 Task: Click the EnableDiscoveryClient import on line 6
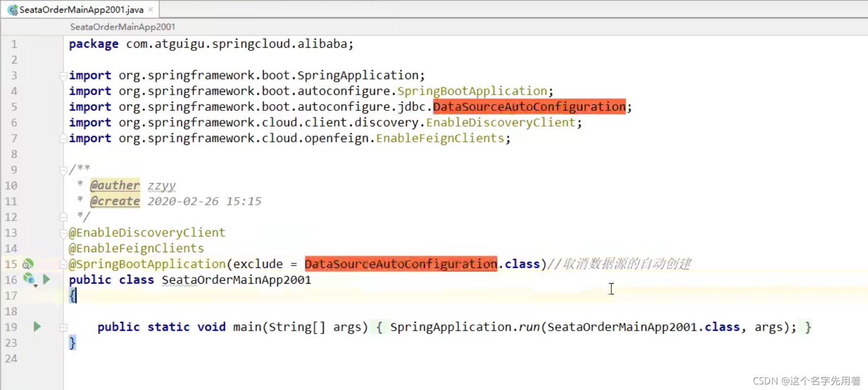(x=501, y=123)
